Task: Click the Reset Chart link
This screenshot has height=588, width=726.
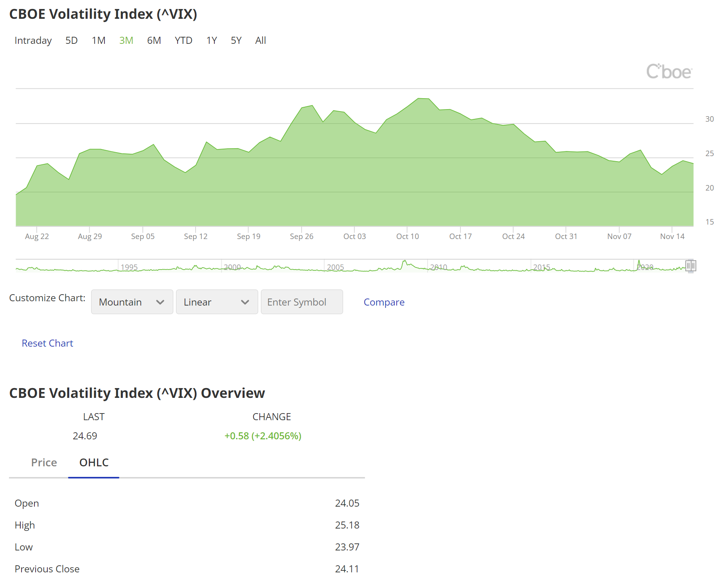Action: (x=47, y=343)
